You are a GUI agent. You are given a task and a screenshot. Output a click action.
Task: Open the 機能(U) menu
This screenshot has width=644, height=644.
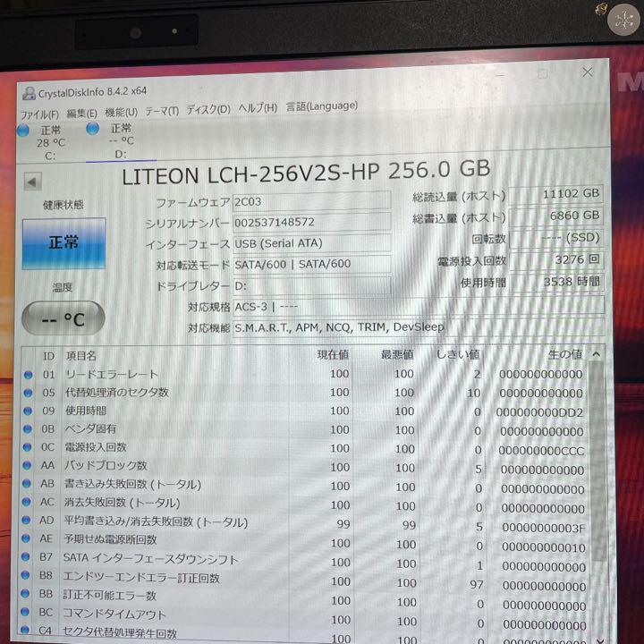tap(121, 112)
